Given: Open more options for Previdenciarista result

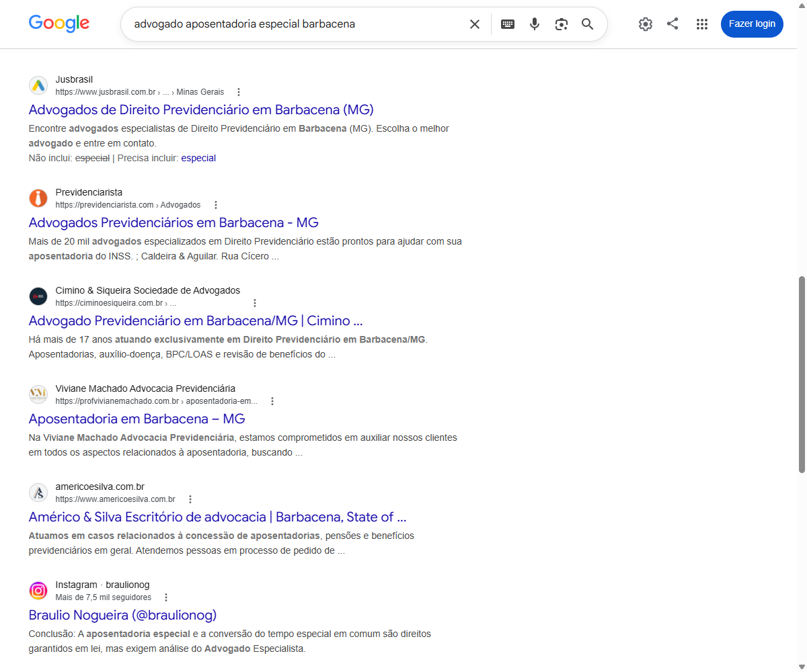Looking at the screenshot, I should click(216, 205).
